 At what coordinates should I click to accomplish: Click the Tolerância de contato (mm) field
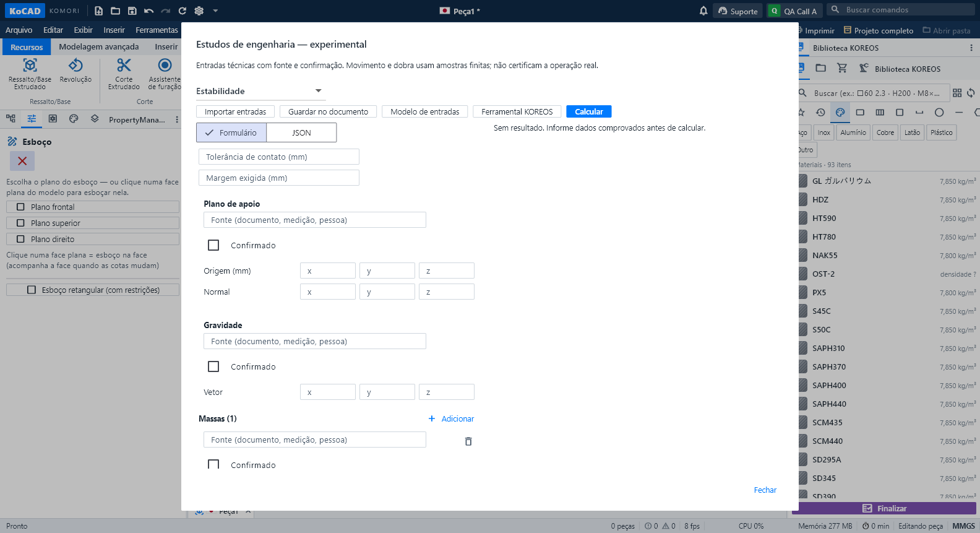[279, 157]
